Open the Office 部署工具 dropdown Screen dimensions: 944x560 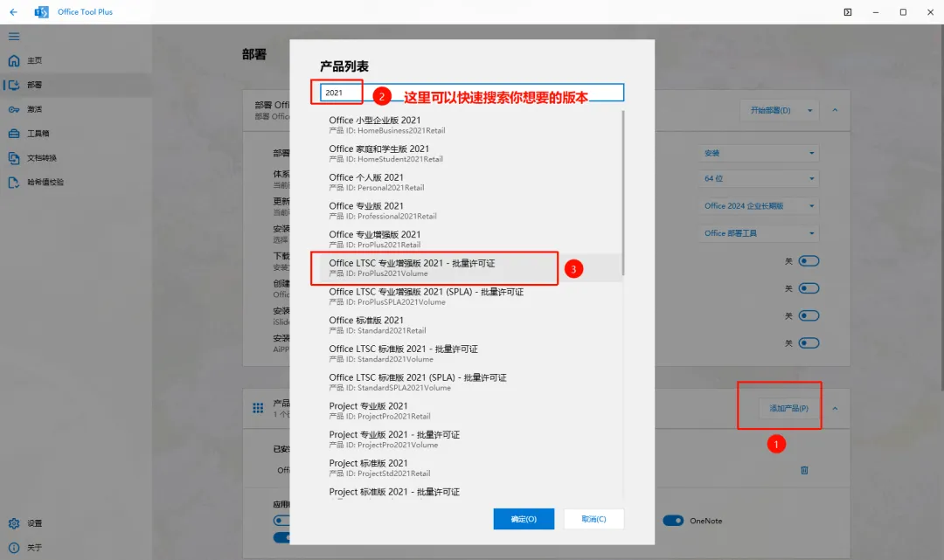(760, 233)
